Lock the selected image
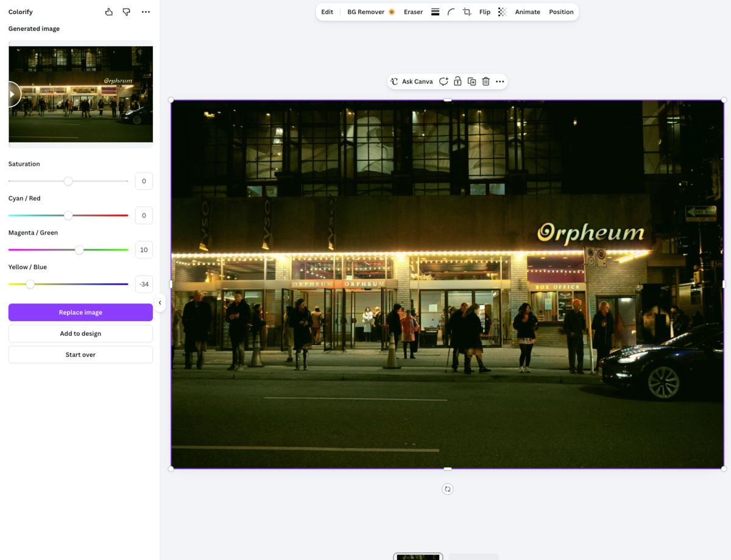This screenshot has height=560, width=731. click(457, 82)
